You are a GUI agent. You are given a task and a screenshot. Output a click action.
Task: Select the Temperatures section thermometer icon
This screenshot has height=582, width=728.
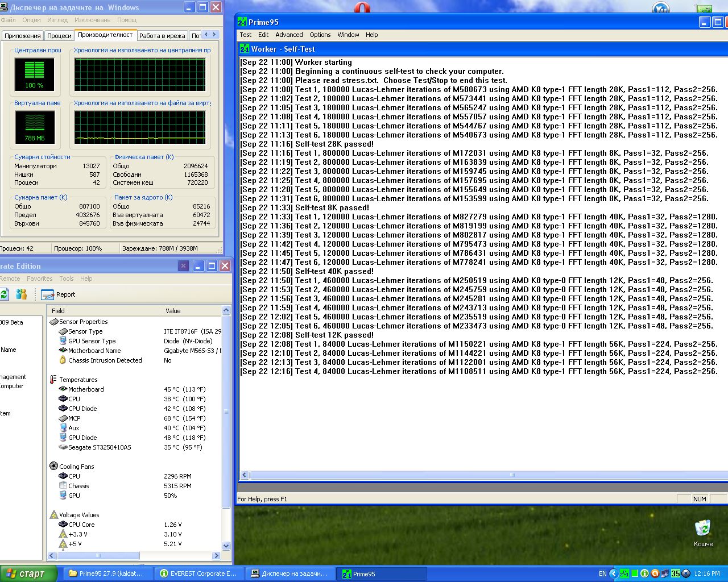pyautogui.click(x=53, y=380)
